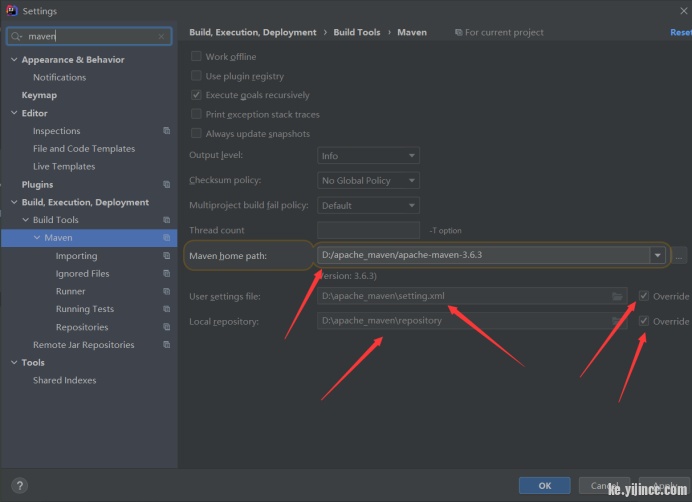Close the Settings dialog window
The height and width of the screenshot is (502, 692).
[x=683, y=11]
